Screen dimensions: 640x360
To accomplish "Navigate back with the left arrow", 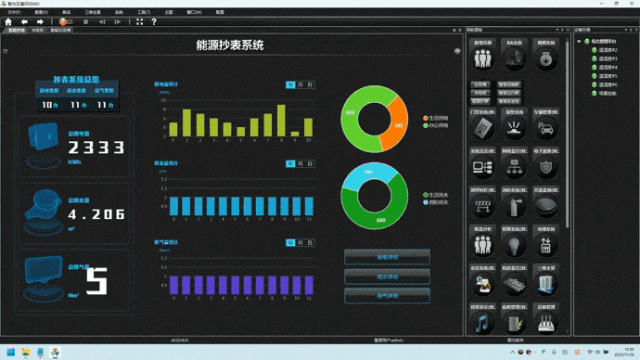I will pos(24,22).
